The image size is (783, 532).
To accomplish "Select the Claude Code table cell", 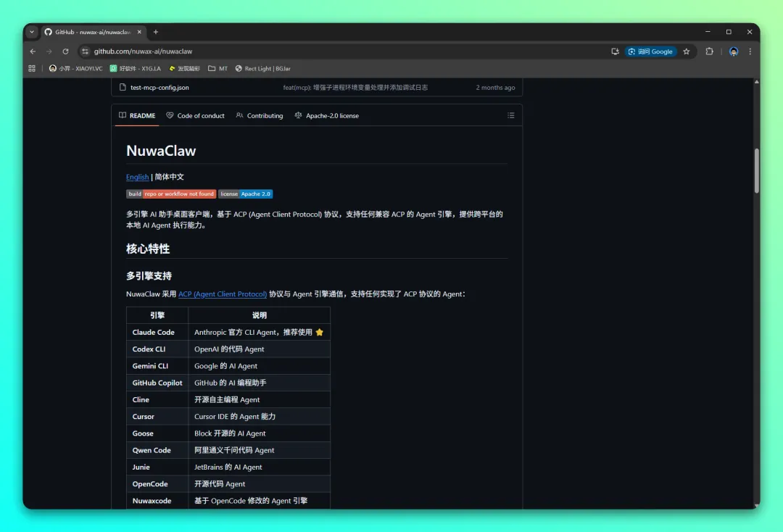I will point(157,333).
